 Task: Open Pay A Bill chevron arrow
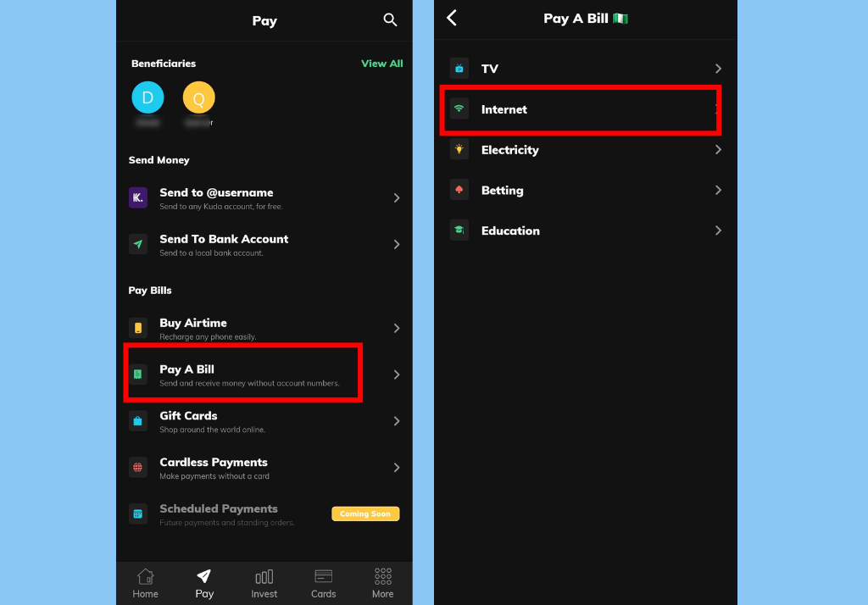coord(397,375)
